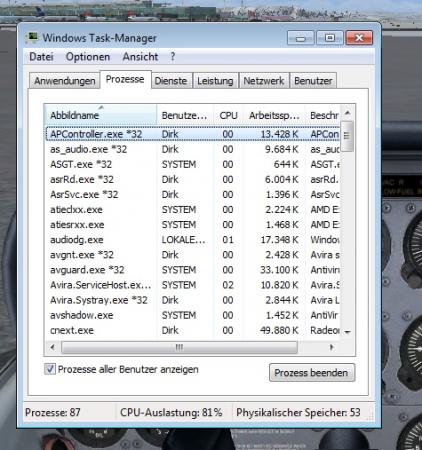The image size is (422, 450).
Task: Sort by the Arbeitsspeicher column header
Action: 274,115
